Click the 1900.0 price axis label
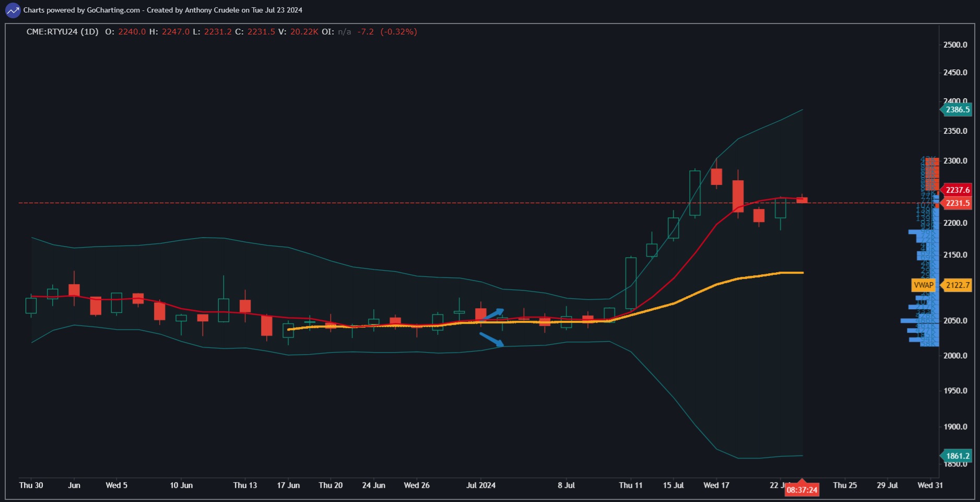Image resolution: width=980 pixels, height=502 pixels. point(955,427)
